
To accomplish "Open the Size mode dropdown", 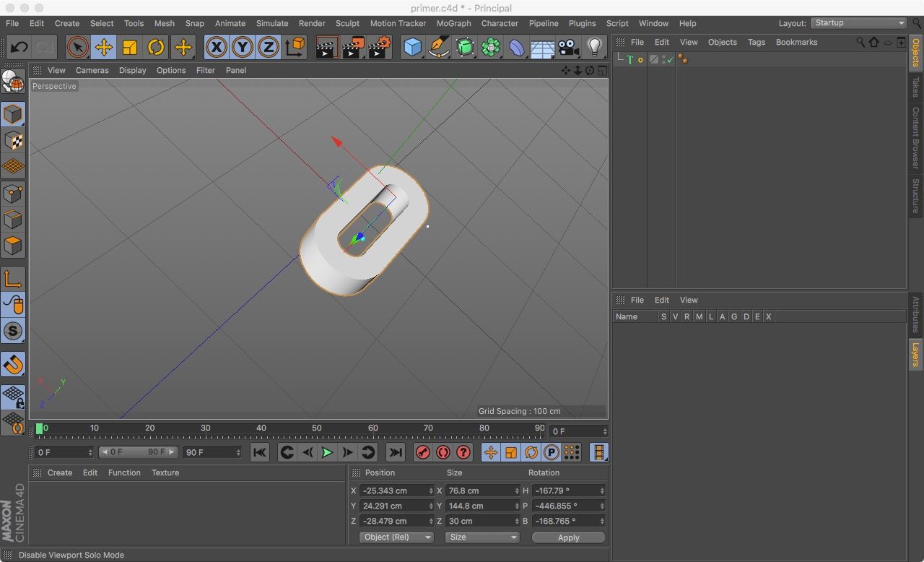I will 482,537.
